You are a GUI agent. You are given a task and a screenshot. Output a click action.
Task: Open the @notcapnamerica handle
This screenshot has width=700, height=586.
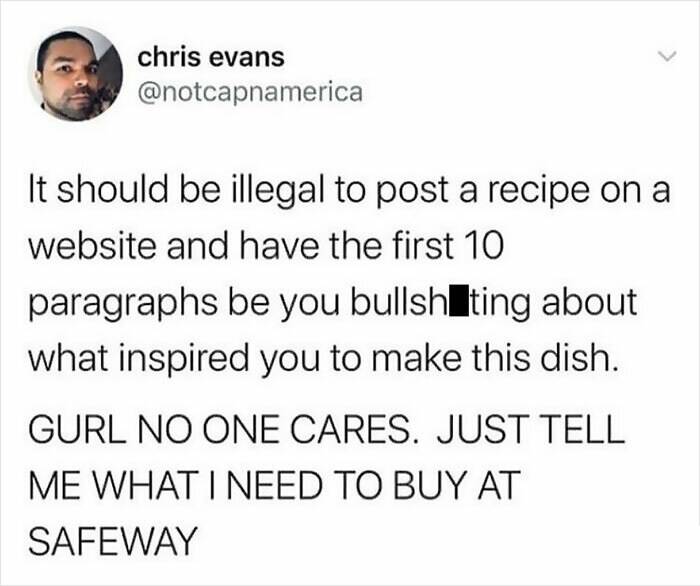250,93
